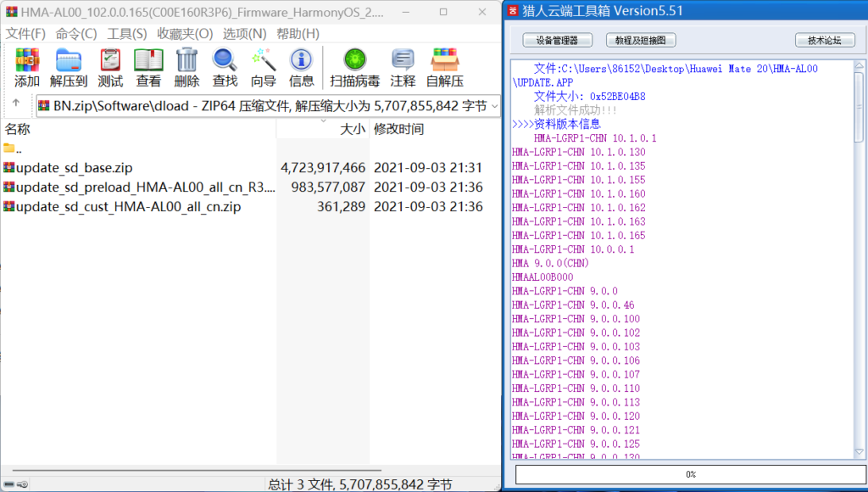Viewport: 868px width, 492px height.
Task: Click the 查找 (Find) magnifier icon
Action: click(x=225, y=60)
